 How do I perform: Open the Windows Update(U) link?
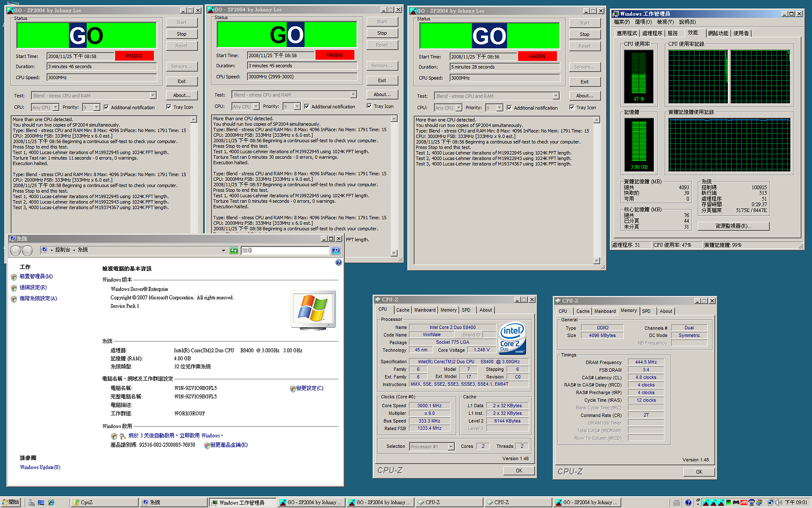[x=40, y=468]
